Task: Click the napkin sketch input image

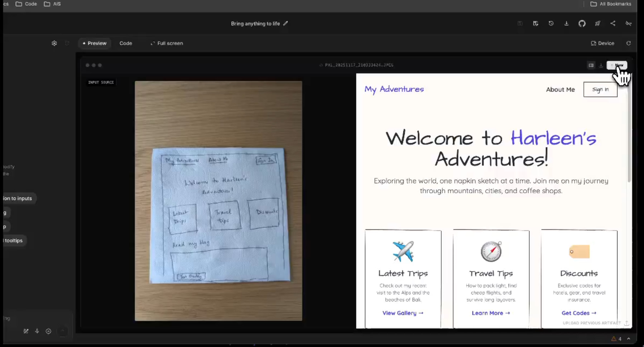Action: (218, 201)
